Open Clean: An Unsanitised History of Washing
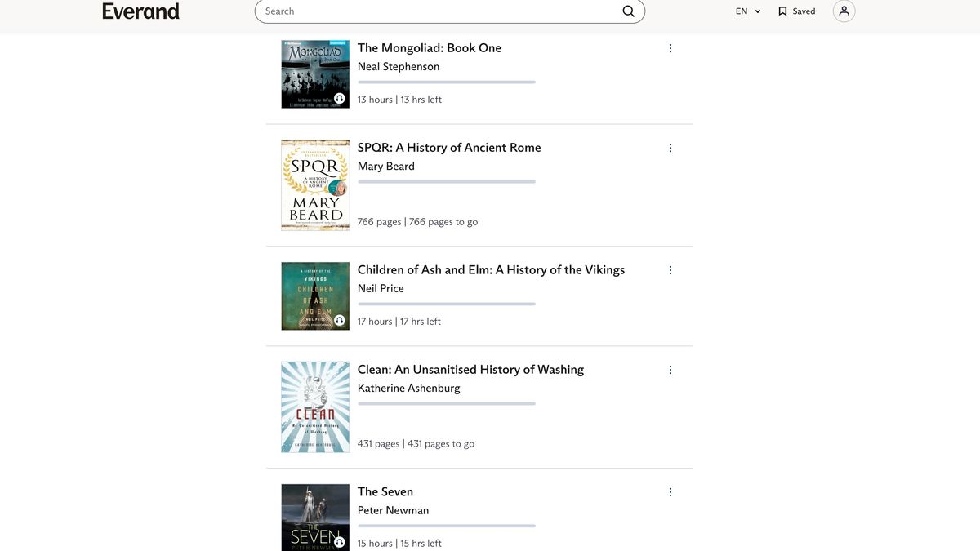The width and height of the screenshot is (980, 551). [x=470, y=369]
